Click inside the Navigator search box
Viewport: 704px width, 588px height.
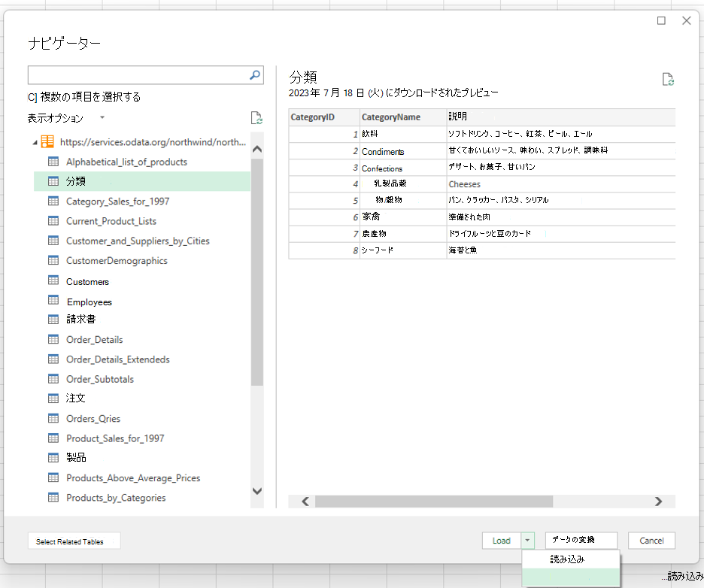coord(138,75)
